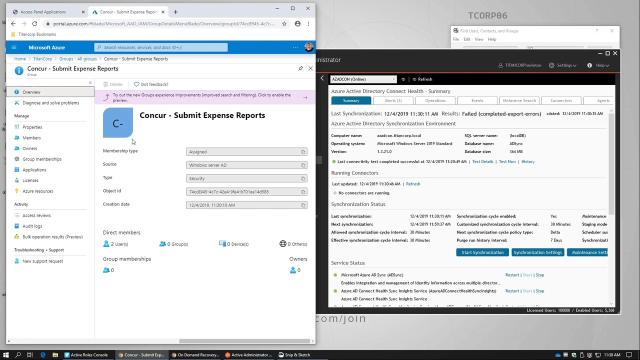Click the 0 Other(s) direct members link
Screen dimensions: 640x360
293,244
